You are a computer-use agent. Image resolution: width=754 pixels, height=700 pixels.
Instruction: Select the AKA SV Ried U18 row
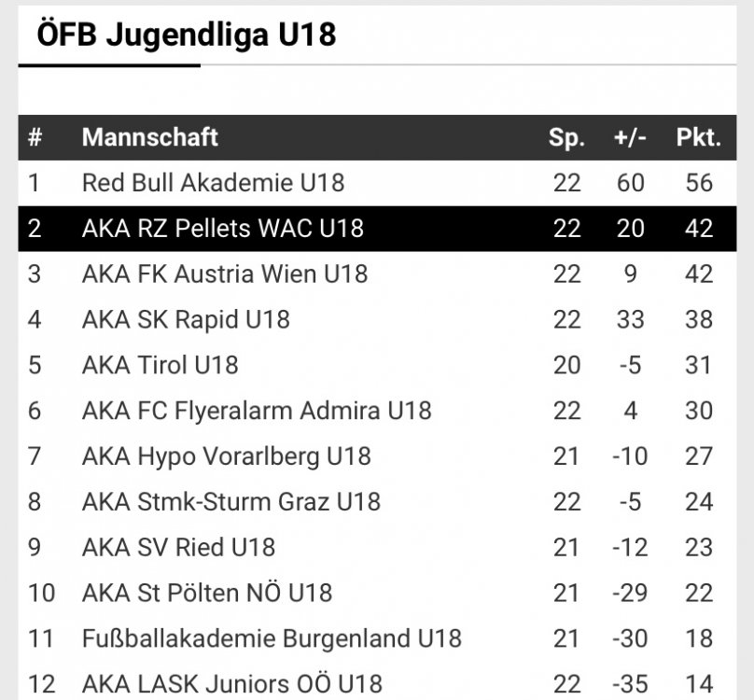tap(377, 548)
